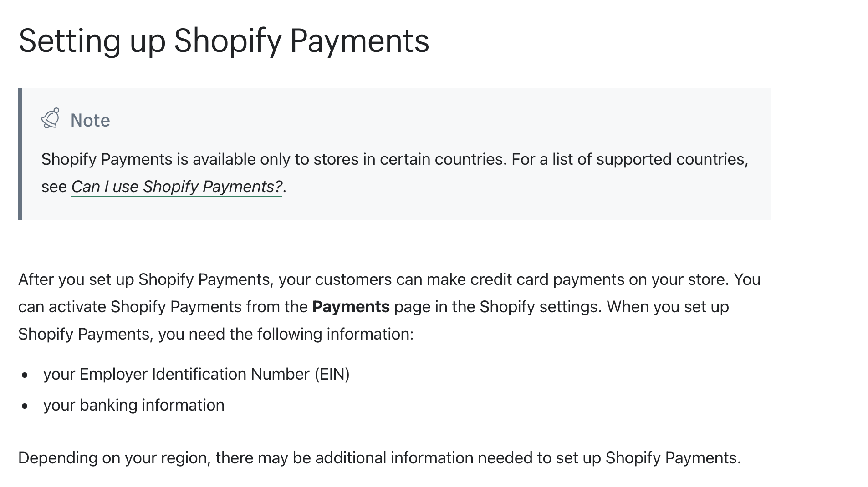Viewport: 868px width, 487px height.
Task: Click the "(EIN)" abbreviation text
Action: [332, 374]
